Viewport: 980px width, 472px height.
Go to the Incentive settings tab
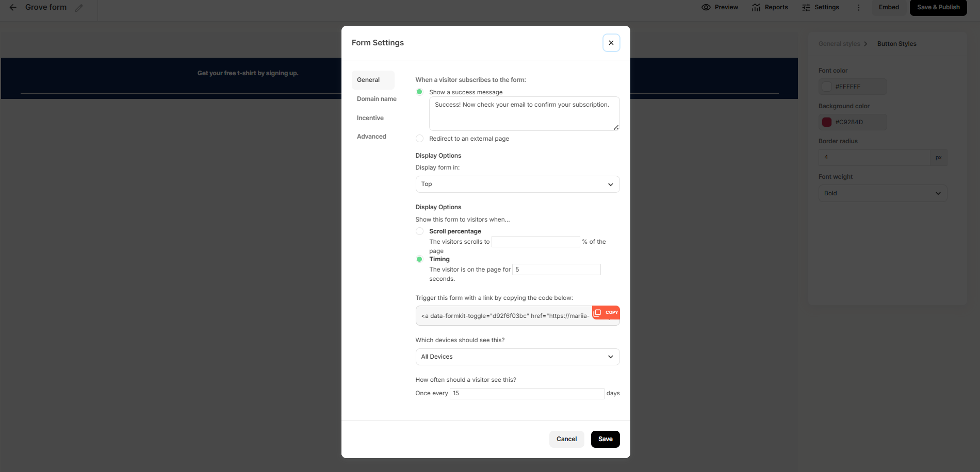370,118
